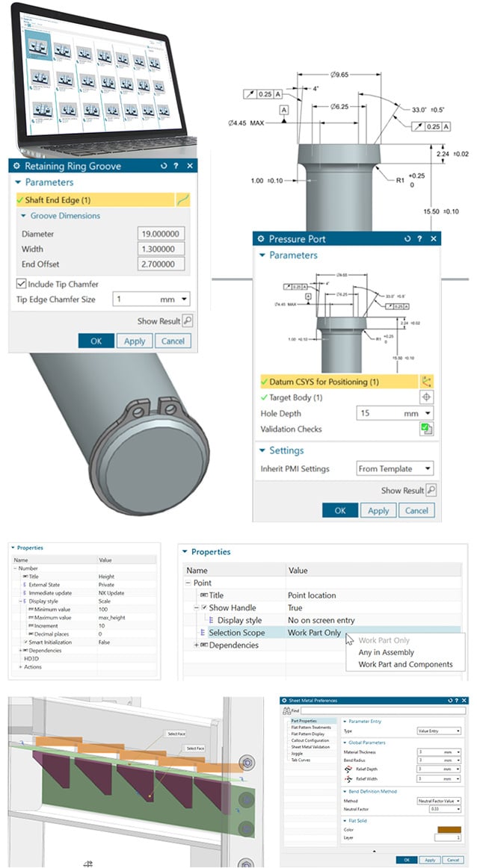
Task: Click OK in Pressure Port dialog
Action: (340, 511)
